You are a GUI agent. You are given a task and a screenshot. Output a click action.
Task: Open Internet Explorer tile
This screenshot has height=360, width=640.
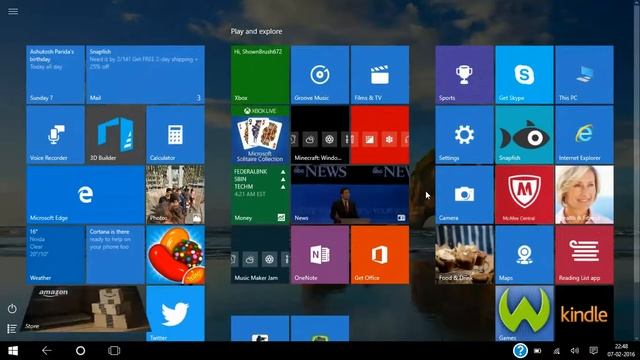[x=584, y=135]
